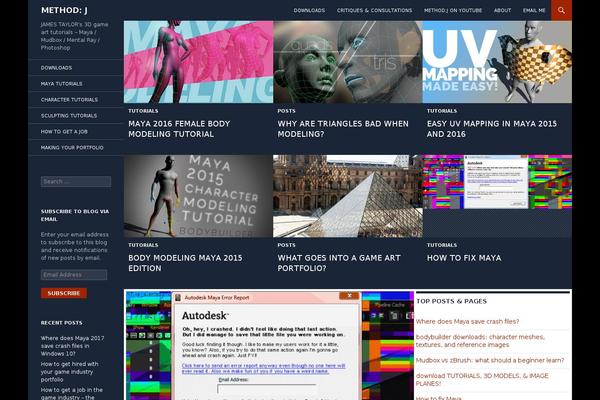Open the top post Mudbox vs zBrush
This screenshot has width=600, height=400.
[x=490, y=360]
